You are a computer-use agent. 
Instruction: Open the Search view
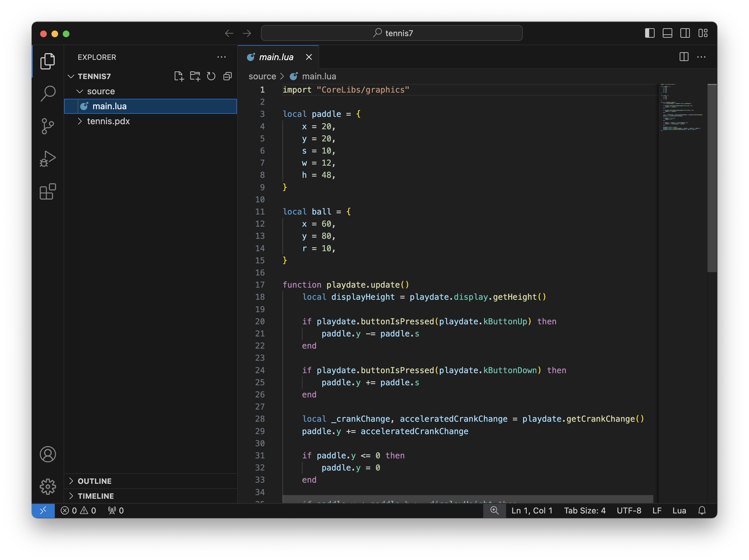coord(48,93)
